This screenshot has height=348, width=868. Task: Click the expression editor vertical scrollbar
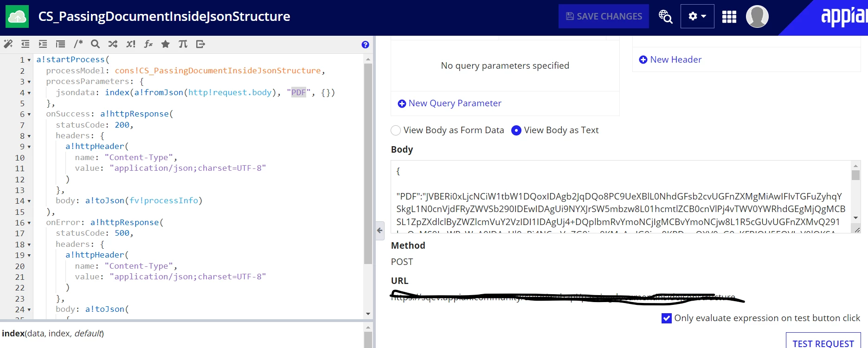point(368,164)
